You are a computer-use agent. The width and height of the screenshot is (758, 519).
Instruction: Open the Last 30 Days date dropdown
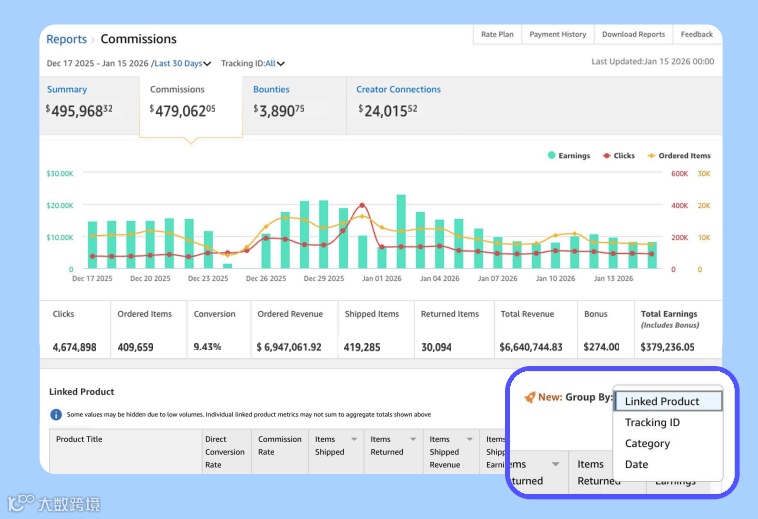point(183,63)
